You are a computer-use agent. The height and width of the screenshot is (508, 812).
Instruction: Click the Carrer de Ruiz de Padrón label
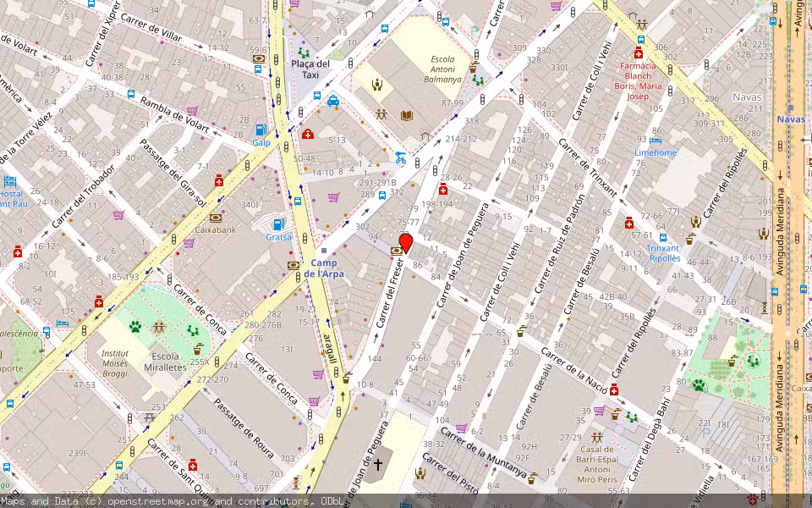click(559, 245)
